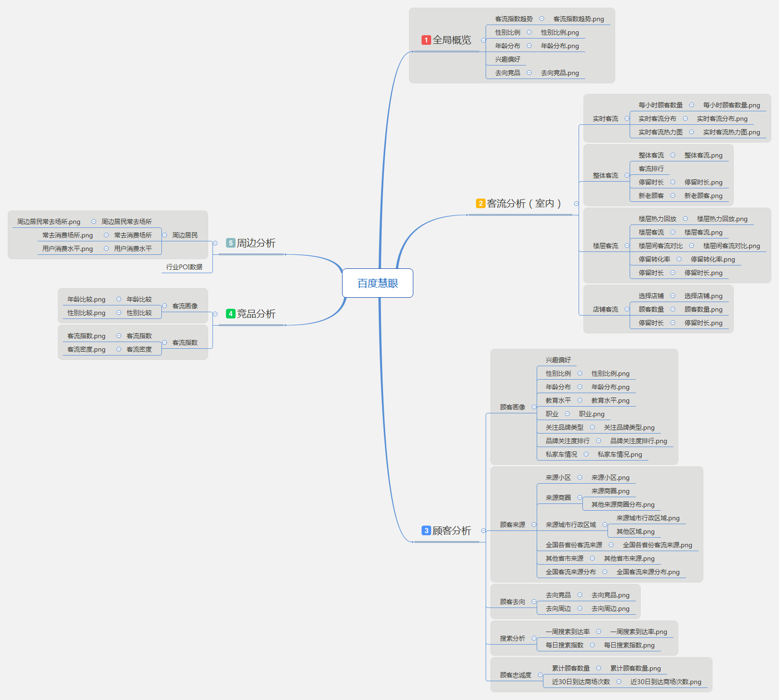Select the 近30日到达商场次数.png node
This screenshot has height=700, width=779.
click(x=666, y=682)
